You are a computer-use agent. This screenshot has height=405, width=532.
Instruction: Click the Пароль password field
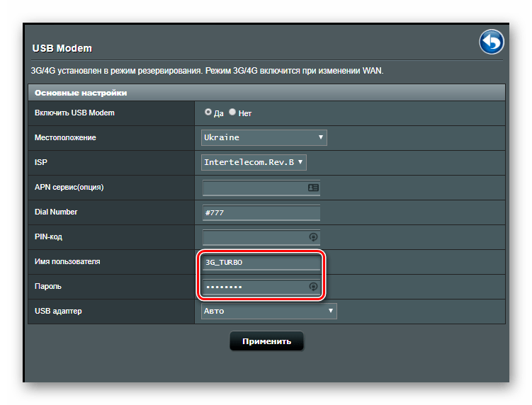point(261,287)
